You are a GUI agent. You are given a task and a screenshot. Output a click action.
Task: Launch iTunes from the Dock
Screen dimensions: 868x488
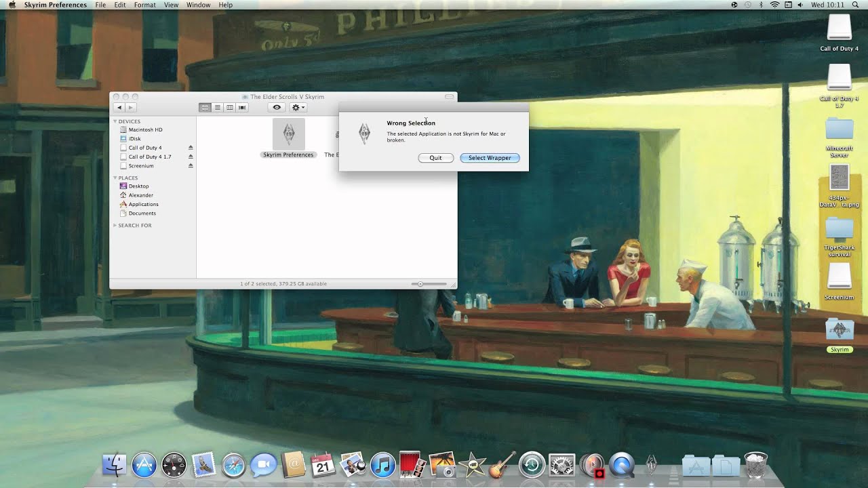383,465
